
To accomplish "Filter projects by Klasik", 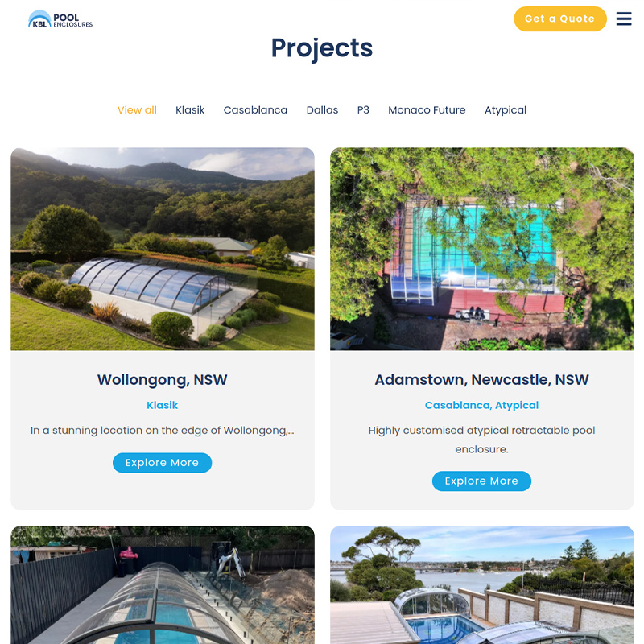I will click(x=190, y=110).
